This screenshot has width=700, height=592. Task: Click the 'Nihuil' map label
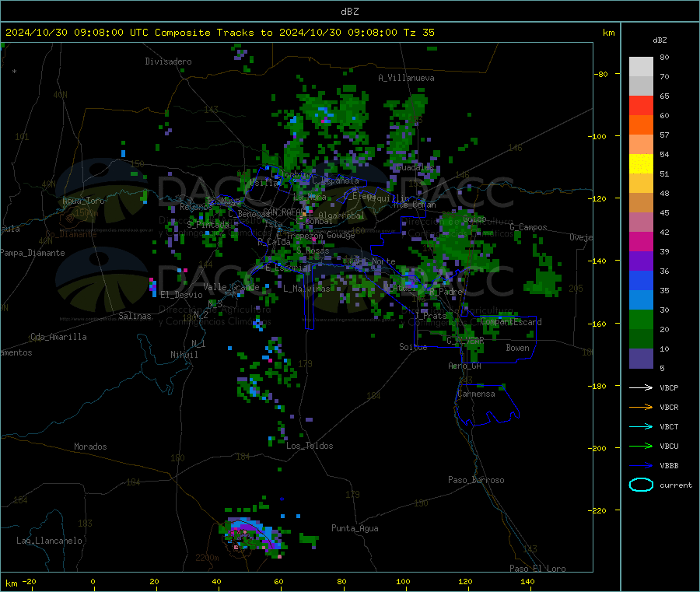pyautogui.click(x=184, y=355)
